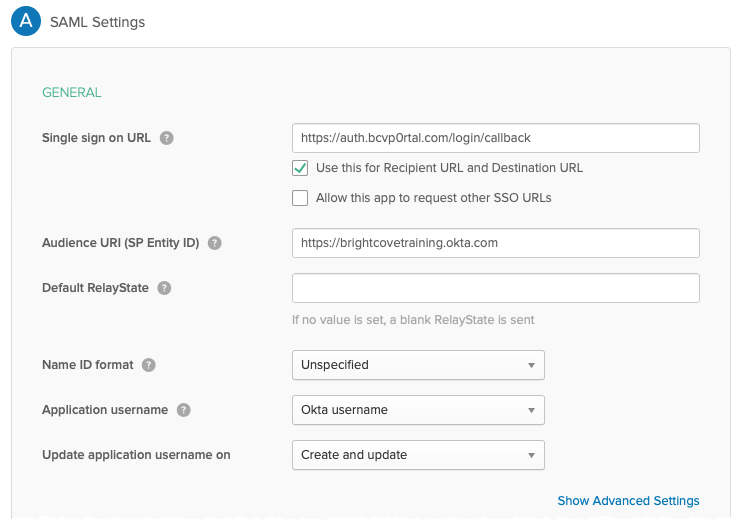The width and height of the screenshot is (736, 520).
Task: Click help icon beside Single sign on URL
Action: pyautogui.click(x=167, y=138)
